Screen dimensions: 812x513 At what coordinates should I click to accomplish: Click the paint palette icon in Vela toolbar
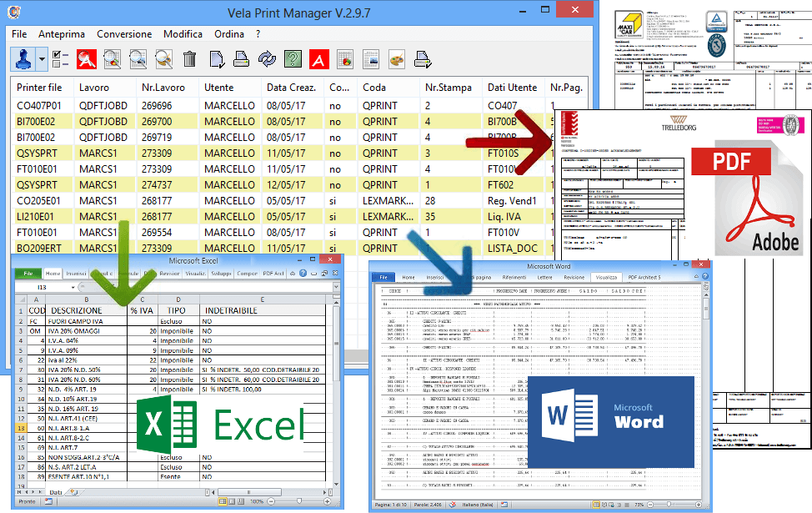click(x=397, y=59)
